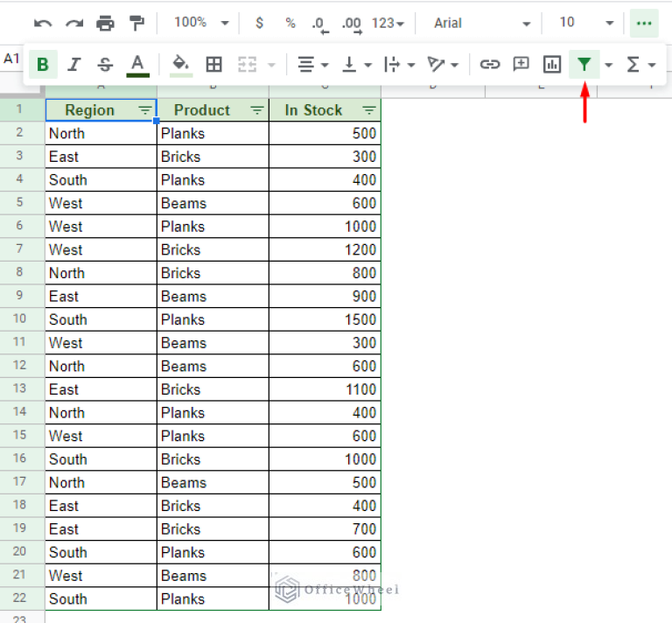Click the Redo arrow icon

coord(74,23)
